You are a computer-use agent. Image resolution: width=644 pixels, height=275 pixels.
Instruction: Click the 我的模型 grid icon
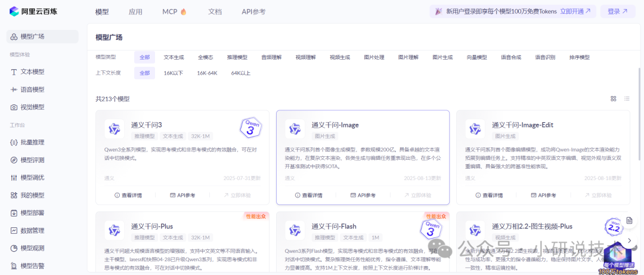click(14, 195)
